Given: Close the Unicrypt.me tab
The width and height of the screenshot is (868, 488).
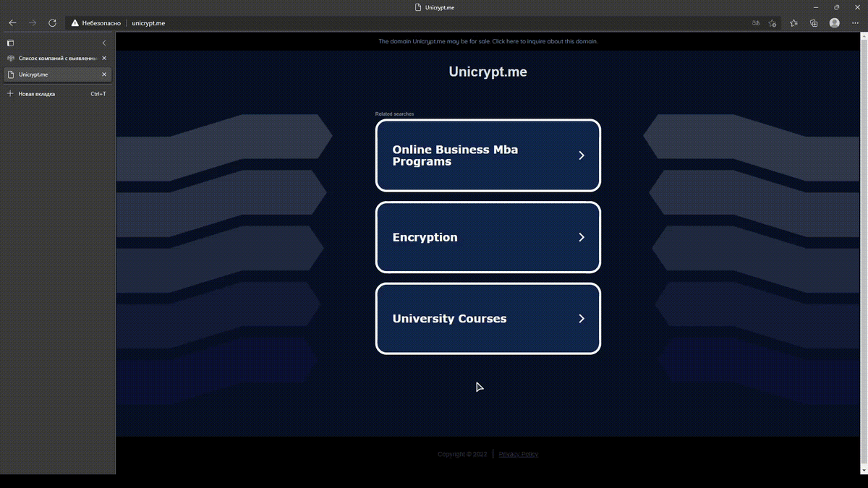Looking at the screenshot, I should point(104,74).
